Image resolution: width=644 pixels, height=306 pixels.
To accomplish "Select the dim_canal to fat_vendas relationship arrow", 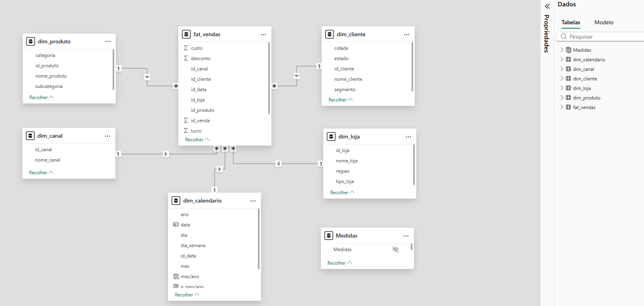I will coord(166,154).
